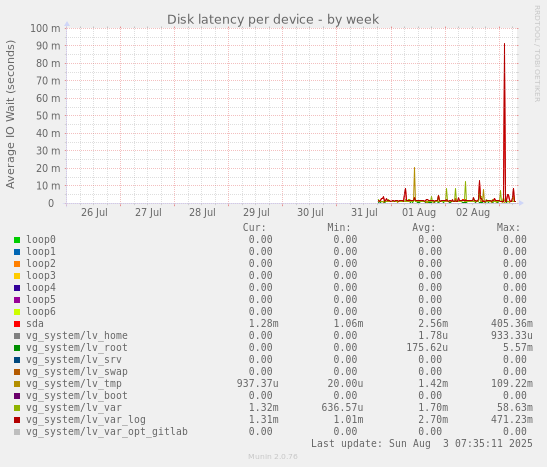Click the lv_boot dark purple swatch

click(17, 396)
